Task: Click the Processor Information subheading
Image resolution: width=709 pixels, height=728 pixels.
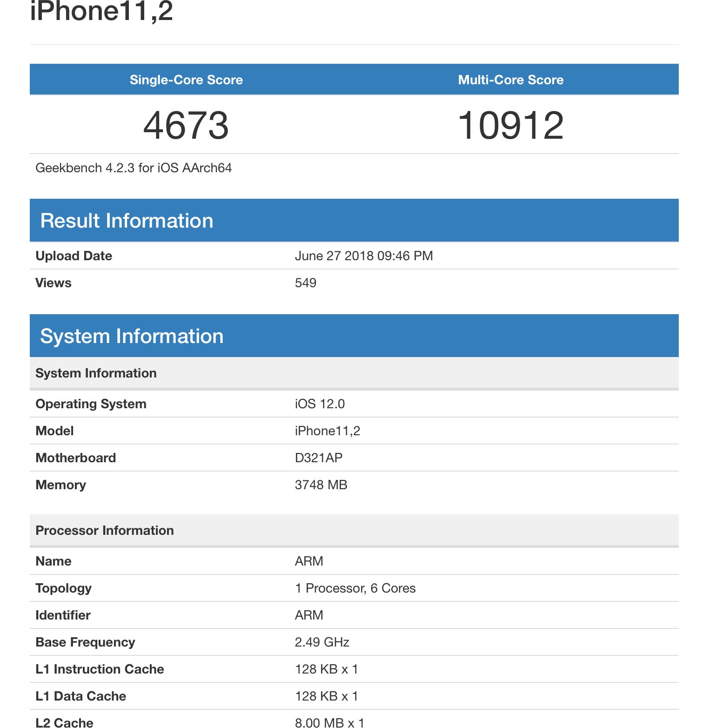Action: 105,531
